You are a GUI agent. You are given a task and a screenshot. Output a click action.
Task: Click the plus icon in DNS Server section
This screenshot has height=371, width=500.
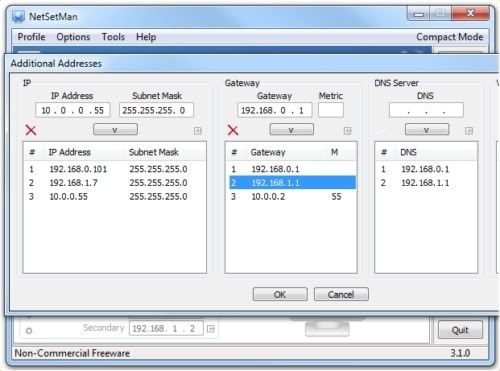click(469, 131)
